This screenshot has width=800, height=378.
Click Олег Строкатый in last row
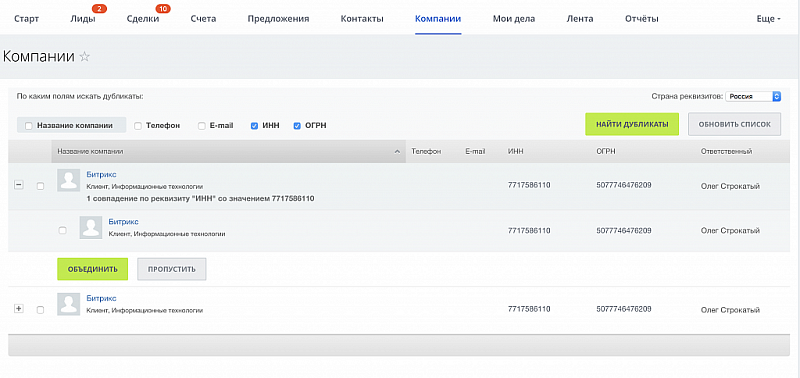tap(731, 309)
